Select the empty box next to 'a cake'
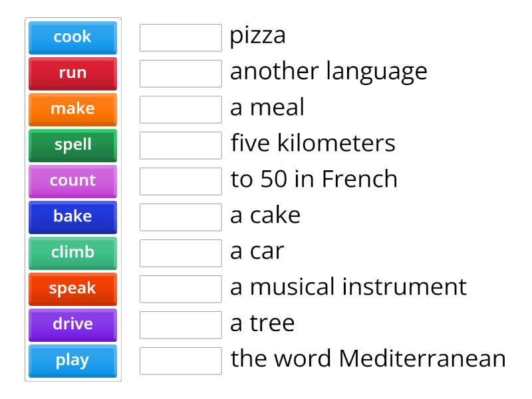 (181, 217)
